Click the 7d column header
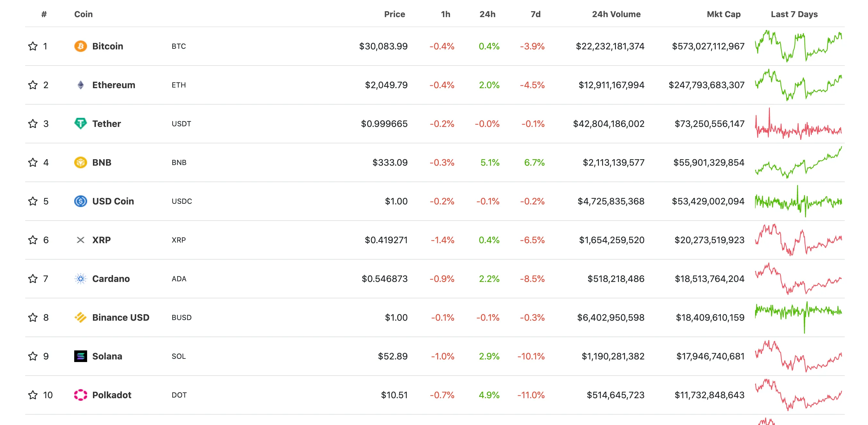868x425 pixels. click(x=535, y=14)
